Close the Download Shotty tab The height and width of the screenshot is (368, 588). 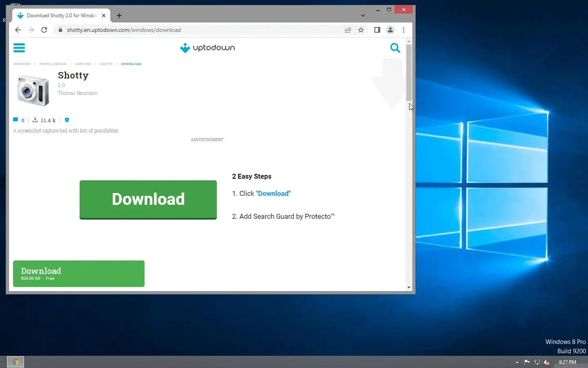(104, 16)
